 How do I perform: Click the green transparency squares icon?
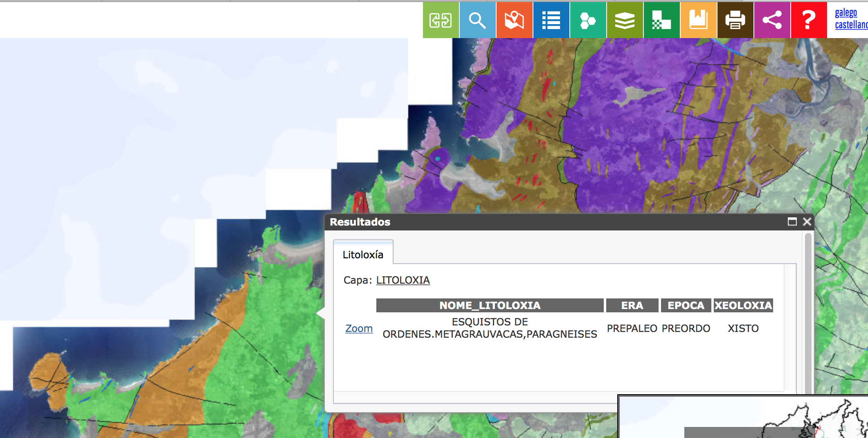pyautogui.click(x=661, y=20)
